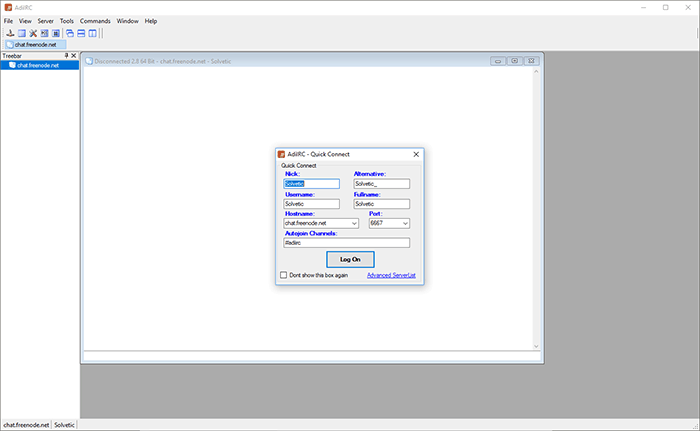Screen dimensions: 700x431
Task: Click the Hostname text box showing chat.freenode.net
Action: (x=317, y=223)
